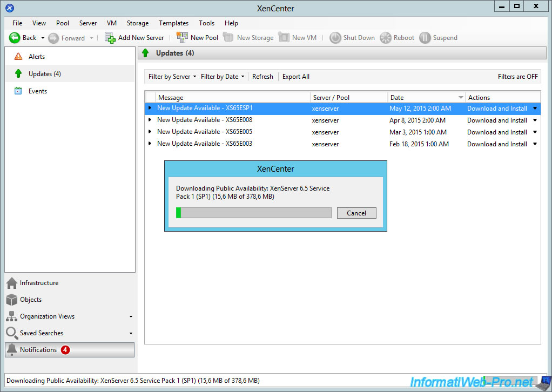
Task: Click the Events calendar icon
Action: (x=18, y=91)
